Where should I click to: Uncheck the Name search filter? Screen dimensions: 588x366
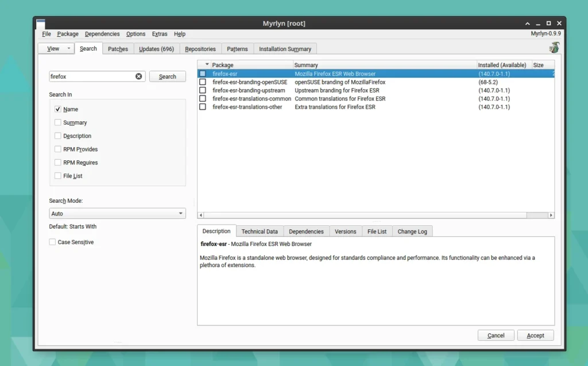pyautogui.click(x=57, y=109)
